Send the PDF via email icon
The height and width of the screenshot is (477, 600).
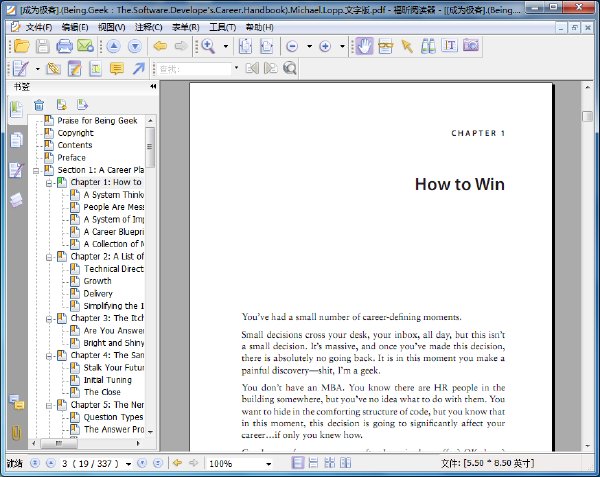point(85,46)
